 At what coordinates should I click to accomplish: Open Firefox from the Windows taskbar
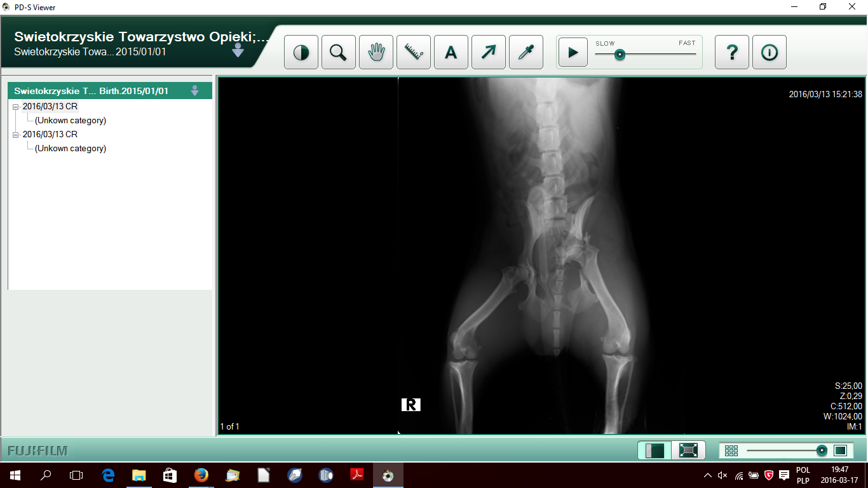click(201, 475)
